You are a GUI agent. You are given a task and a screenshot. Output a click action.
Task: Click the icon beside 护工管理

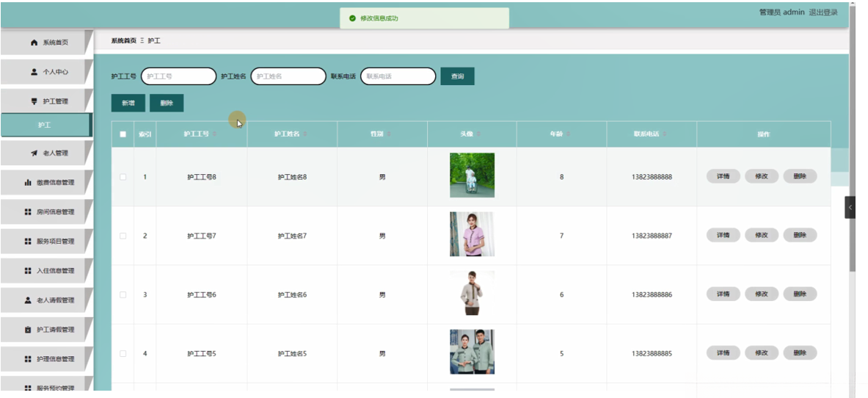pos(34,101)
